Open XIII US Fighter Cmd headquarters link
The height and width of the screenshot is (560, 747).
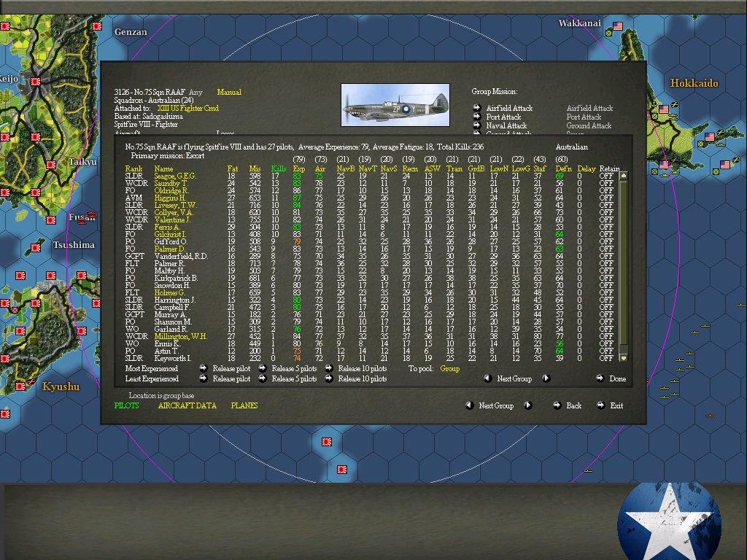pos(187,108)
